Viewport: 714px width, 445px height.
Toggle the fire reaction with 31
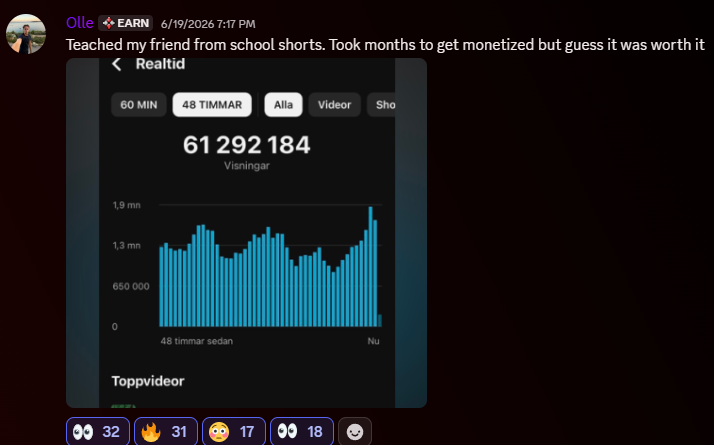(166, 431)
